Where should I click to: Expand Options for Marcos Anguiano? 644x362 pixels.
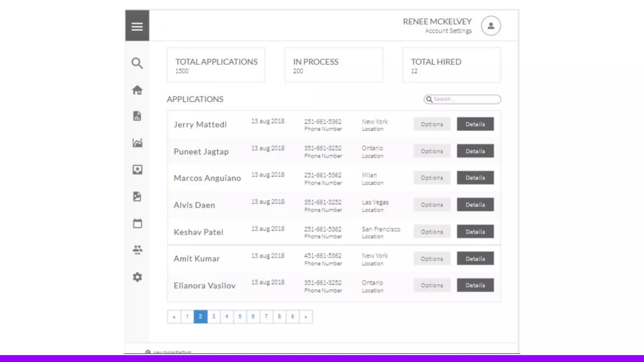(432, 178)
